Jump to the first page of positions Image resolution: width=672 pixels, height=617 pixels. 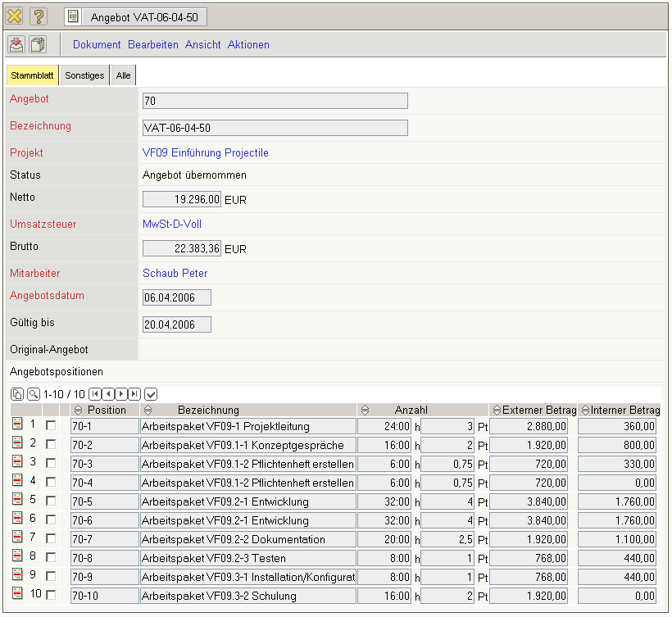95,394
